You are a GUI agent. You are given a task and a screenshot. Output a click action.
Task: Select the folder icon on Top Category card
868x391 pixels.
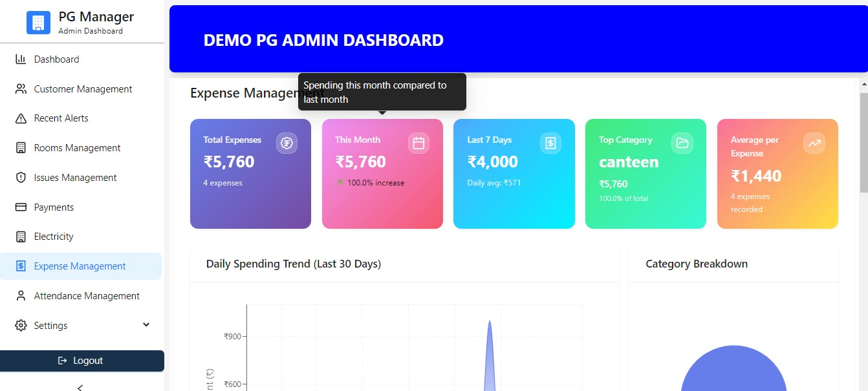(x=682, y=143)
